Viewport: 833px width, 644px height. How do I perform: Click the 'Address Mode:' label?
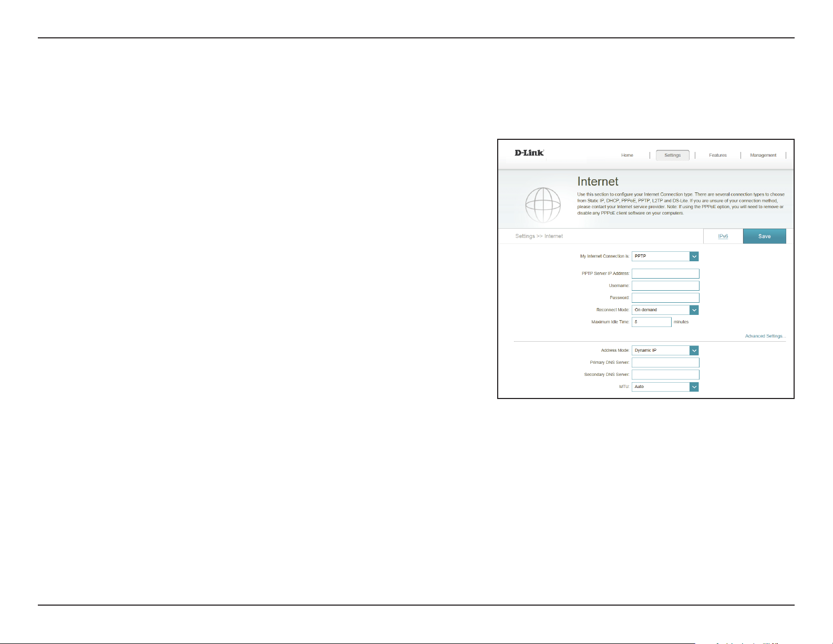pos(615,351)
